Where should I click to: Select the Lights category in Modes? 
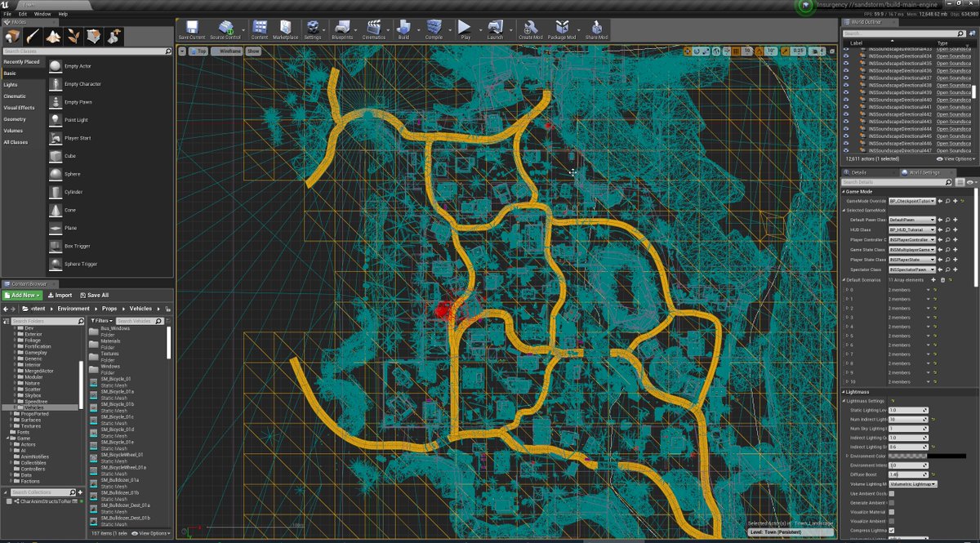23,85
